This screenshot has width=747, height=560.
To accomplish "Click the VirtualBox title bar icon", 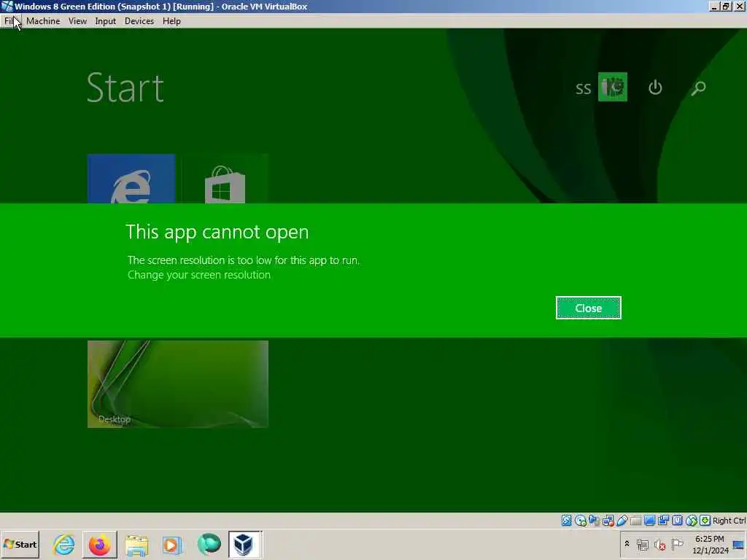I will (7, 6).
